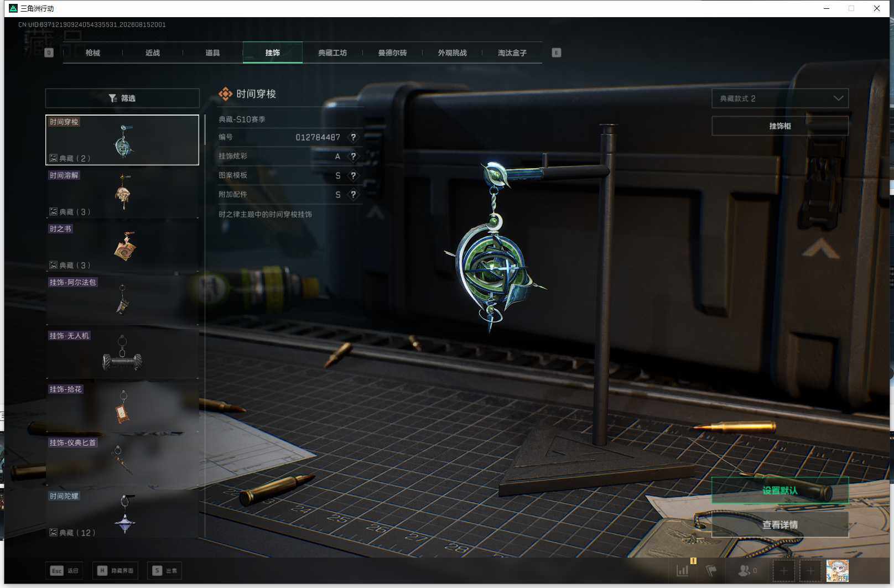The image size is (894, 588).
Task: Choose the 挂饰-阿尔法包 charm
Action: point(122,300)
